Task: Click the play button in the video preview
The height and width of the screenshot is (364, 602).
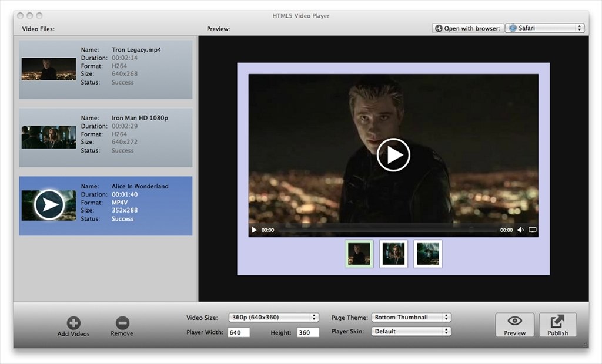Action: [x=393, y=155]
